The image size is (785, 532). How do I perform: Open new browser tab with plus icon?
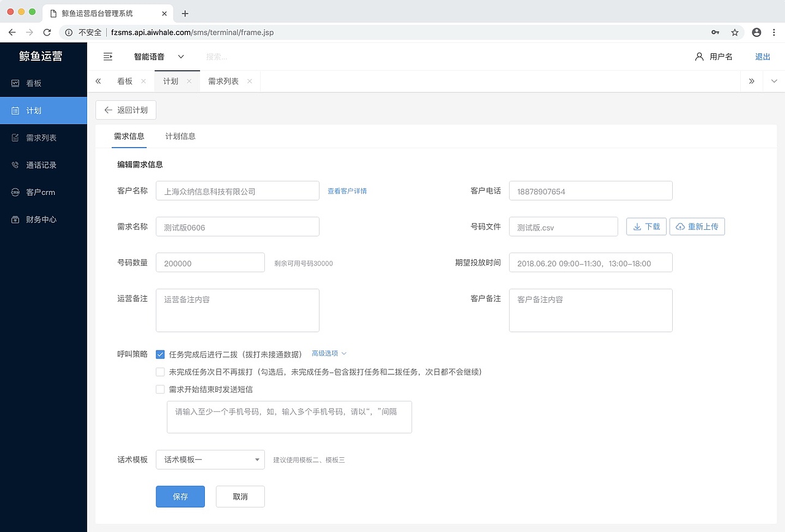(x=185, y=13)
